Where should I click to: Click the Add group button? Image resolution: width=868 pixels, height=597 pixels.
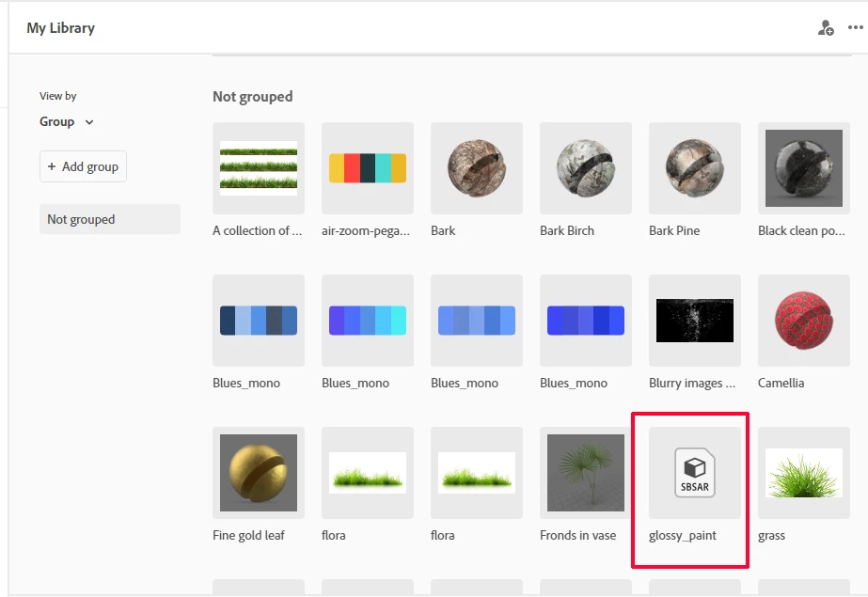click(83, 166)
